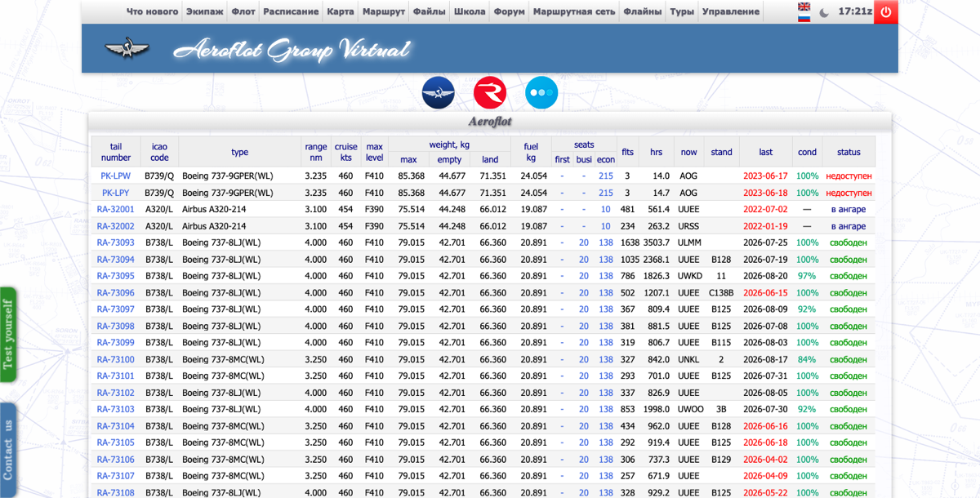Click the 97% condition for RA-73095
Screen dimensions: 980x498
(807, 276)
